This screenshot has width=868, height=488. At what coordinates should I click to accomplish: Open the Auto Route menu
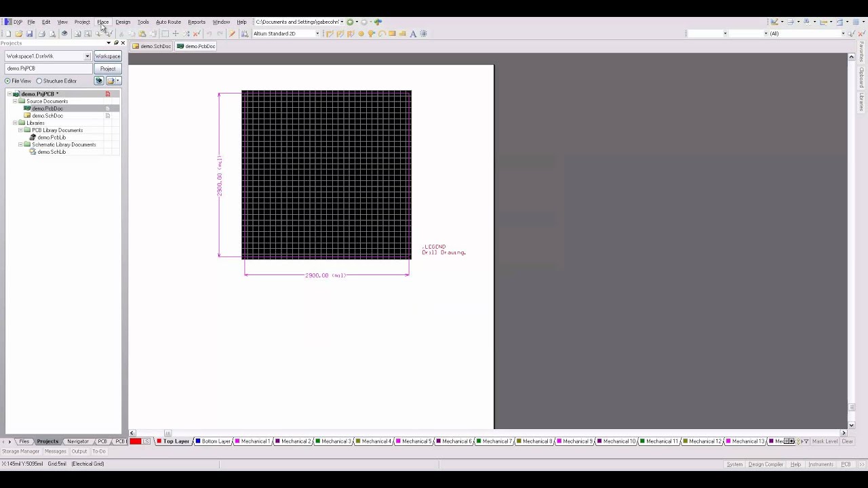[x=168, y=22]
